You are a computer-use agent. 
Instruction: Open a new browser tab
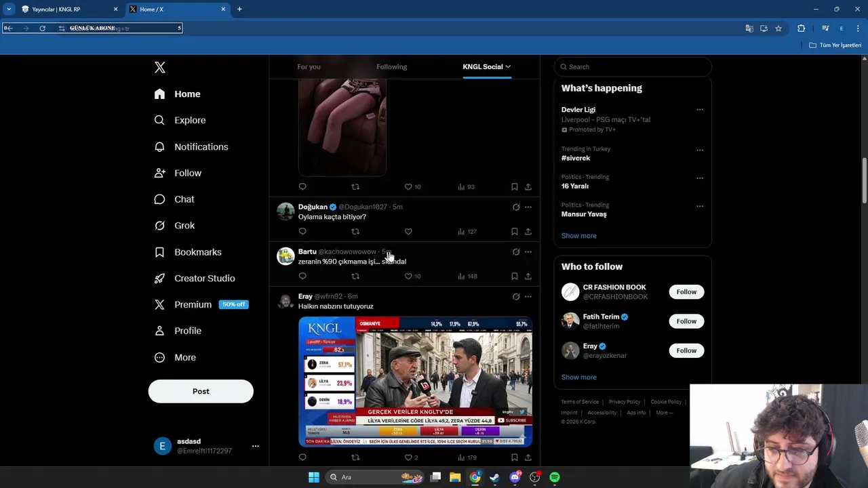pyautogui.click(x=239, y=9)
